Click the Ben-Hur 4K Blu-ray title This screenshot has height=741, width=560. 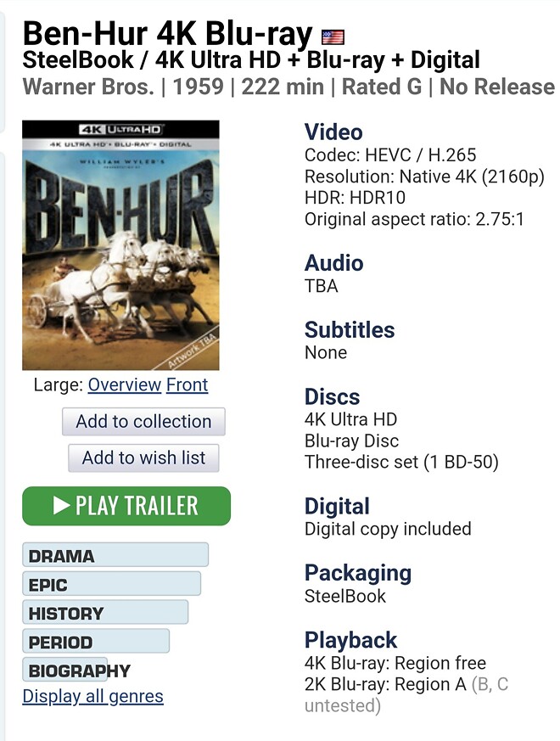click(168, 34)
